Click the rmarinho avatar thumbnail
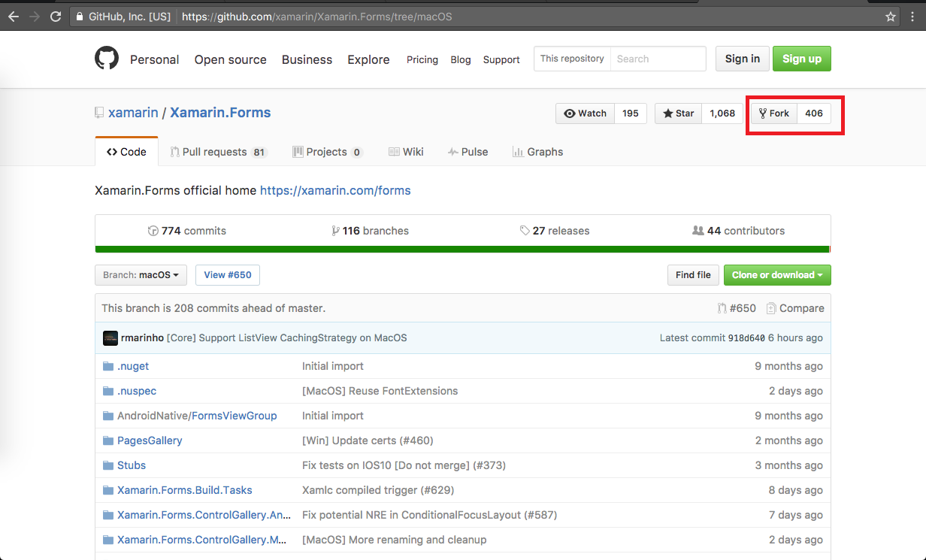This screenshot has width=926, height=560. click(110, 338)
